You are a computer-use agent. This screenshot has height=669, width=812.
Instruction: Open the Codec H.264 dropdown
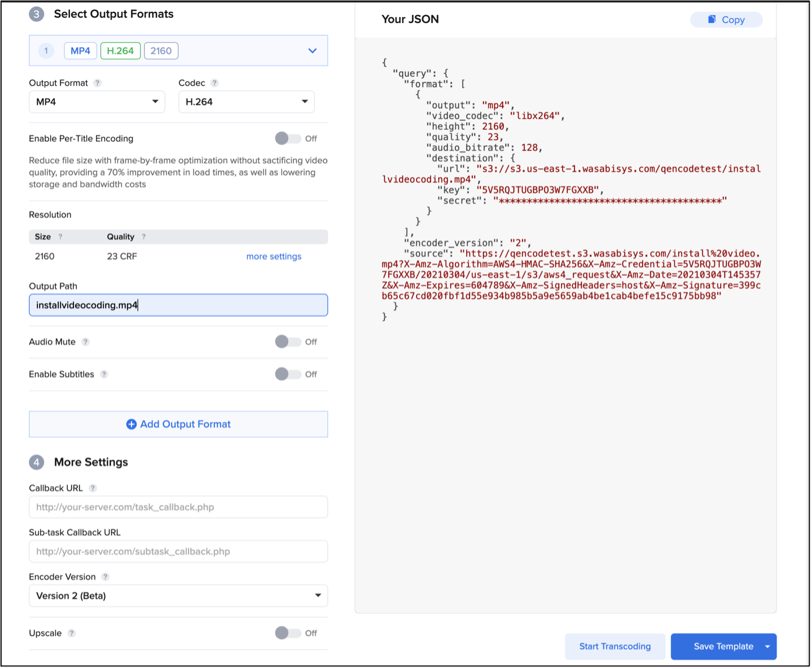(247, 102)
